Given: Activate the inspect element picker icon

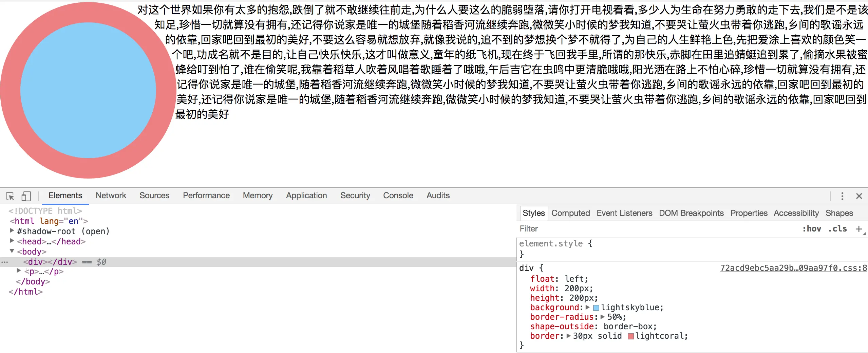Looking at the screenshot, I should (x=10, y=196).
